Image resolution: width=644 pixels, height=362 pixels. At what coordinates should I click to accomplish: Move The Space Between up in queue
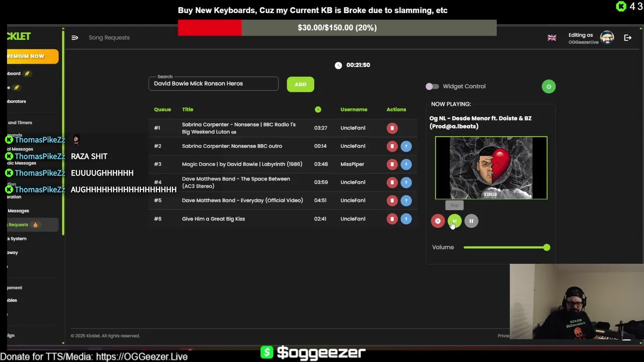click(406, 183)
